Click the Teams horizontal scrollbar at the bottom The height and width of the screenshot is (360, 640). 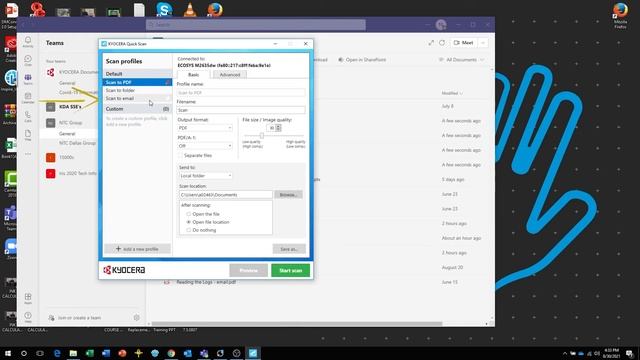296,324
